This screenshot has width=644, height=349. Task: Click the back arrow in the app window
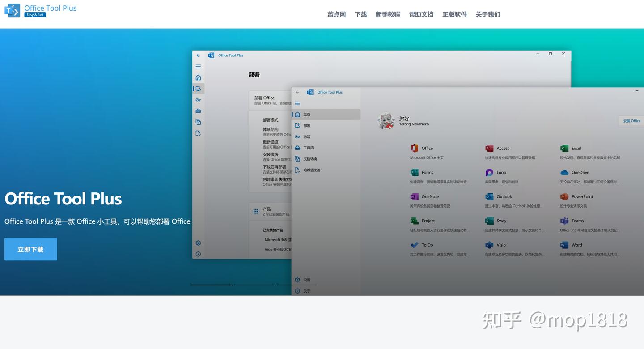click(x=297, y=92)
